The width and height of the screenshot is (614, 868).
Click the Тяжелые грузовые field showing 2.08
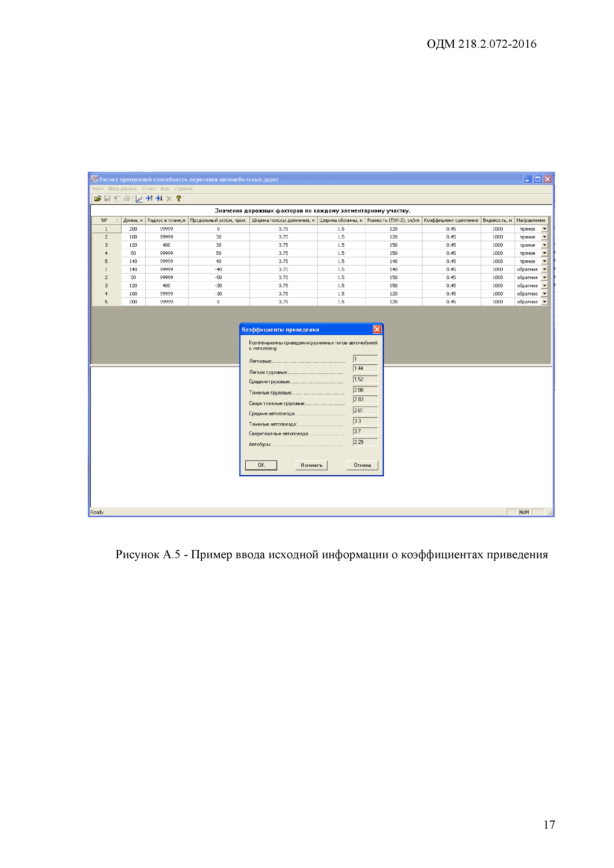point(365,390)
